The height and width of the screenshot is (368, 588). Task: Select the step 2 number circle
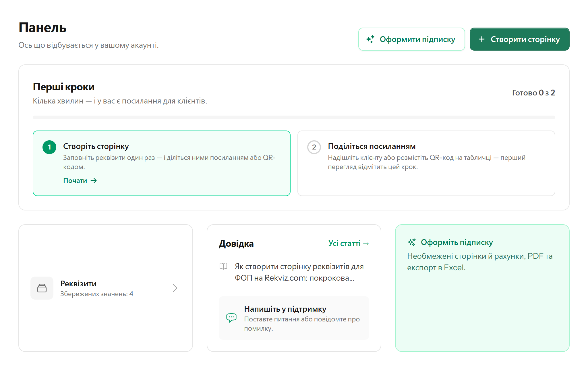(314, 147)
